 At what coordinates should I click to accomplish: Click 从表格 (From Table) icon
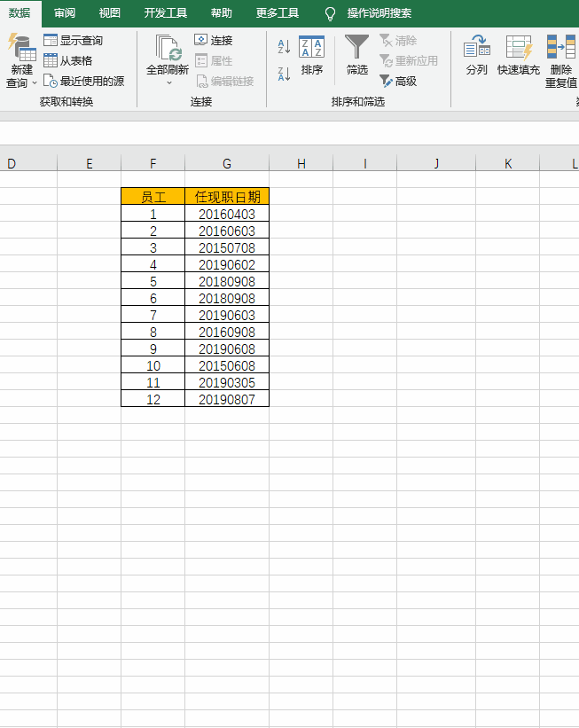click(x=51, y=60)
